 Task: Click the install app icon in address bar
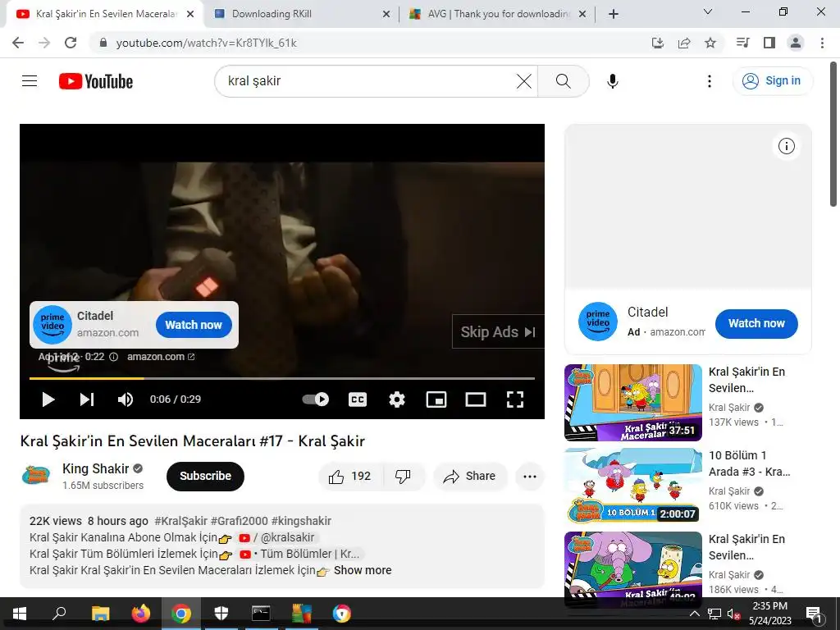(x=658, y=43)
